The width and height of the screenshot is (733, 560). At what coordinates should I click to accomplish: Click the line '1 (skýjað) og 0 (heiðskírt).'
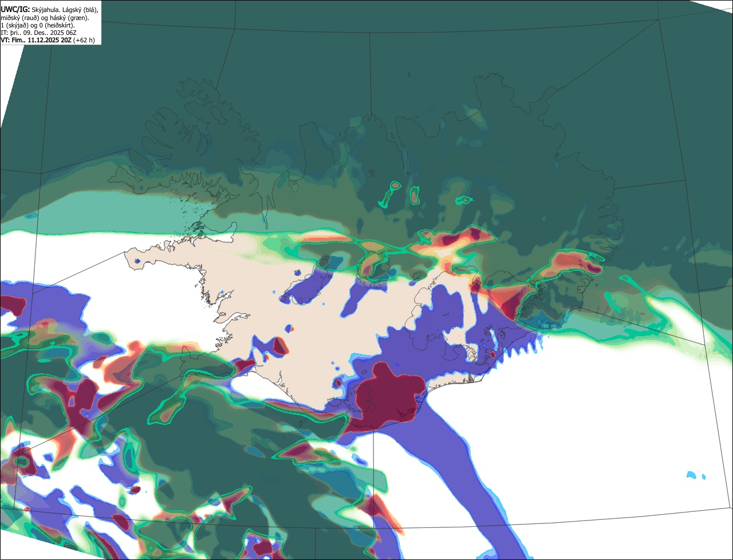point(38,25)
